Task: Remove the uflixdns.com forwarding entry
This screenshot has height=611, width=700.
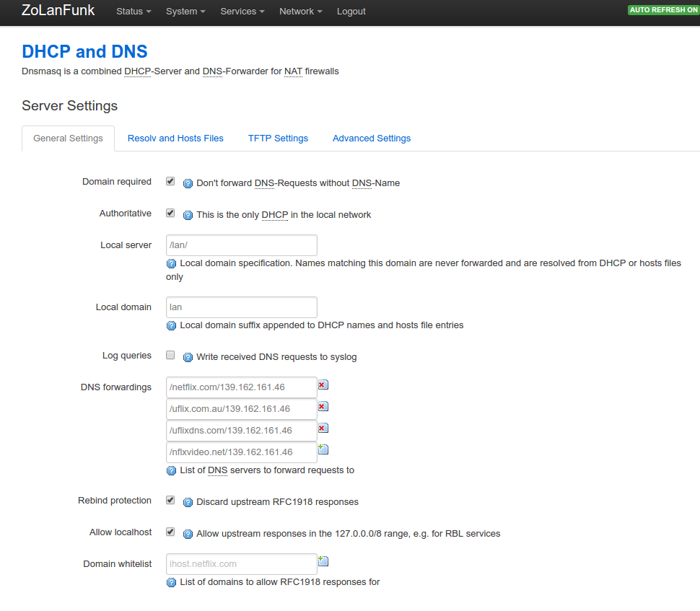Action: pos(323,428)
